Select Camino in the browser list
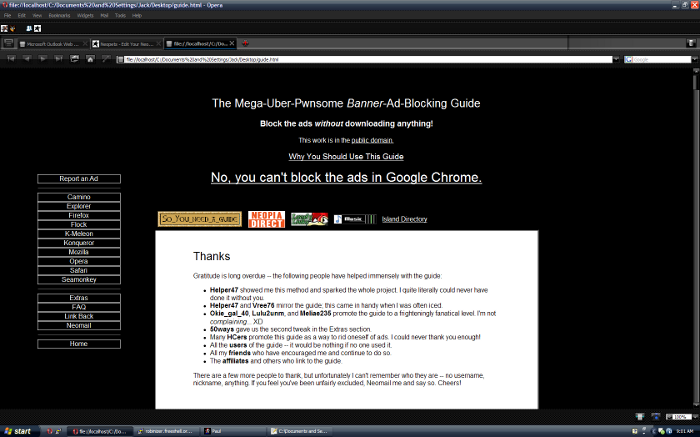 (79, 197)
